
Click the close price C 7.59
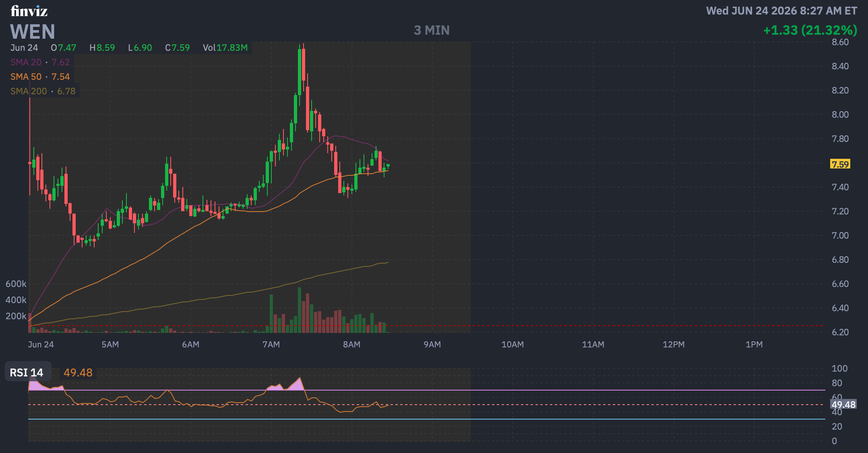click(178, 48)
